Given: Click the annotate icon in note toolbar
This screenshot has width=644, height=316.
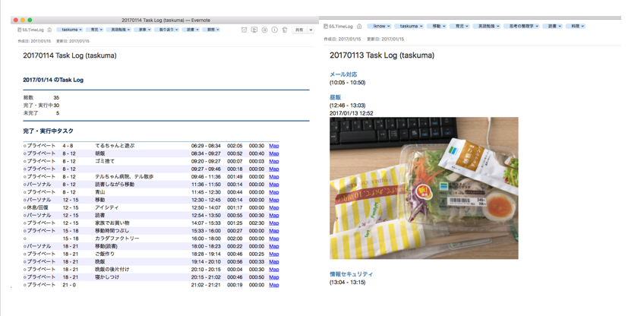Looking at the screenshot, I should point(264,30).
